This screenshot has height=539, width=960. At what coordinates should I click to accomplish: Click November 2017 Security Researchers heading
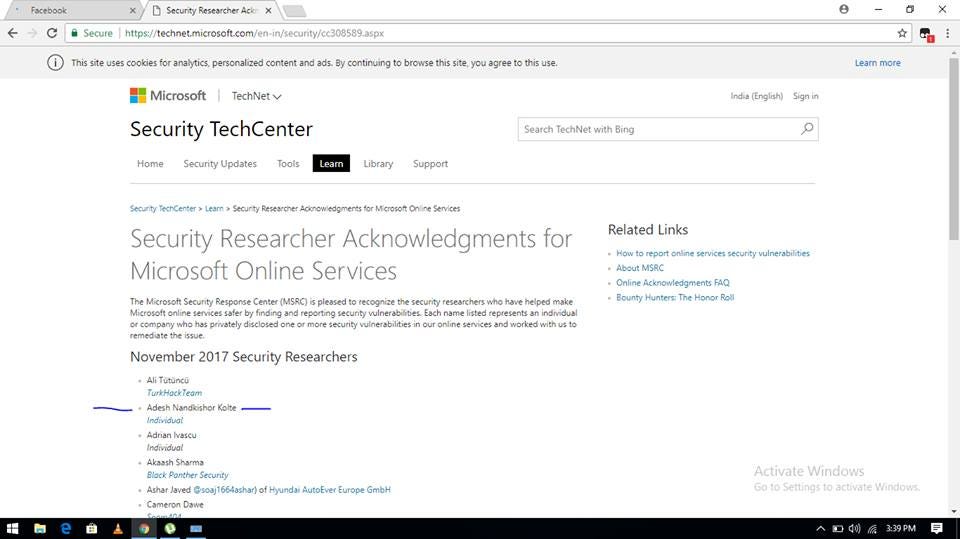[244, 356]
